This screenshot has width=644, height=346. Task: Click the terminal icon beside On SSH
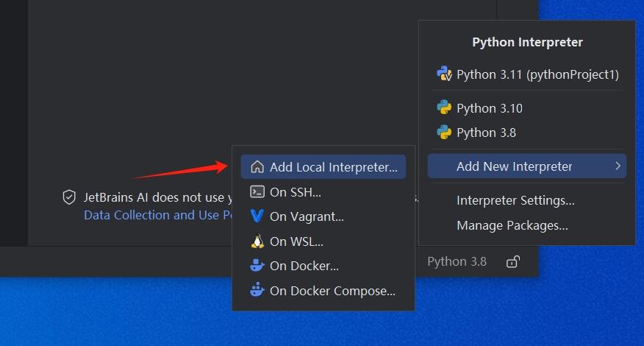coord(257,191)
